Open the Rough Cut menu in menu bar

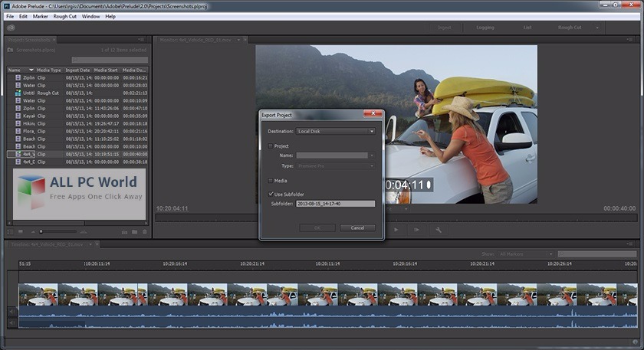coord(65,15)
